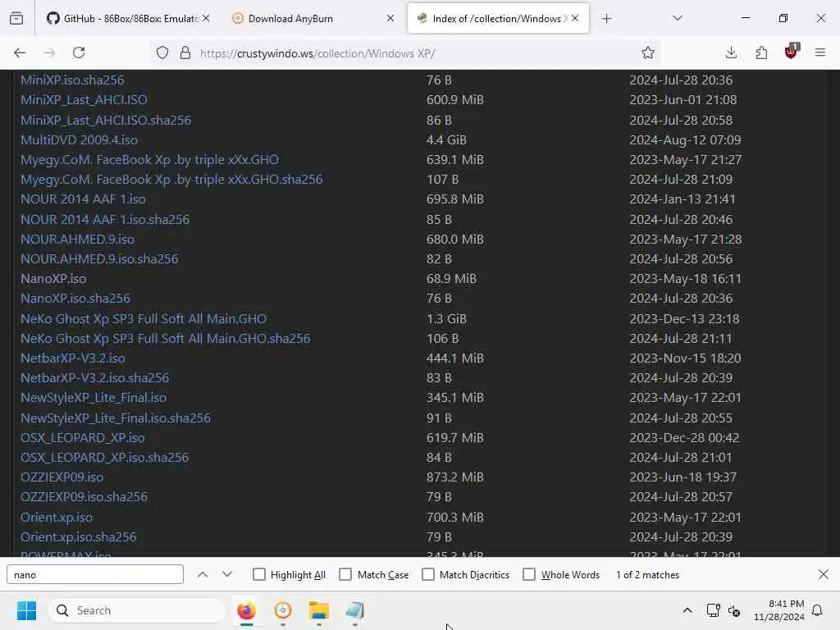Image resolution: width=840 pixels, height=630 pixels.
Task: View site security lock information
Action: (x=185, y=52)
